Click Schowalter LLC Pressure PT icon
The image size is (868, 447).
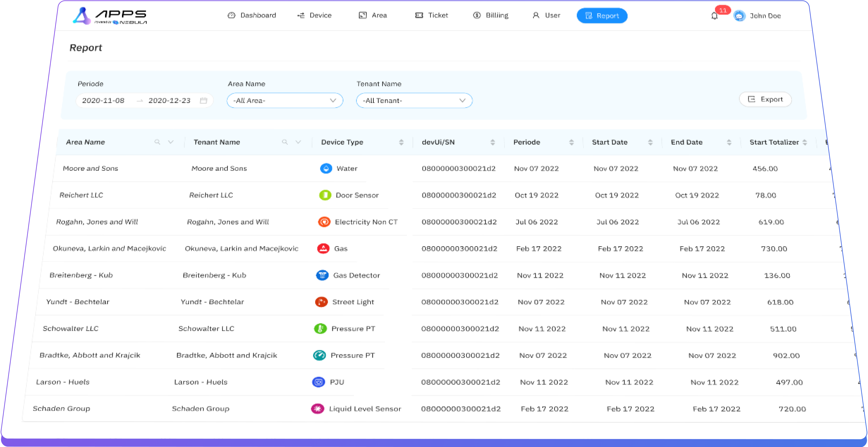tap(321, 328)
